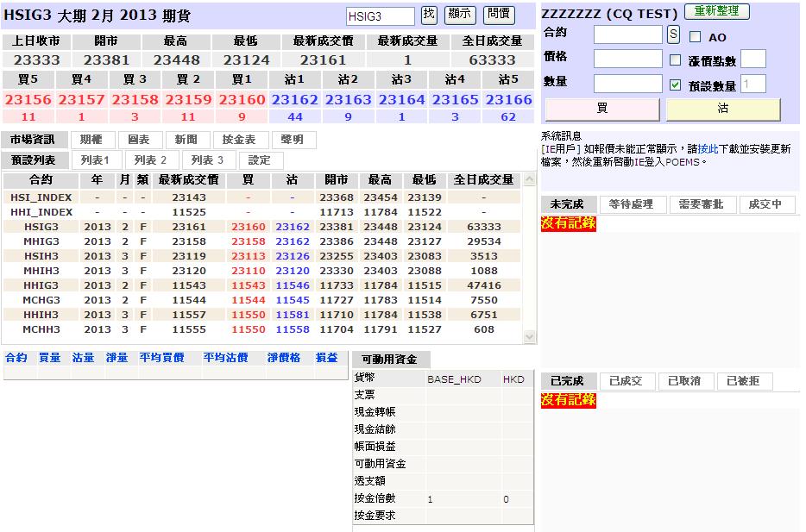Viewport: 806px width, 532px height.
Task: Click the S button beside contract field
Action: pyautogui.click(x=673, y=34)
